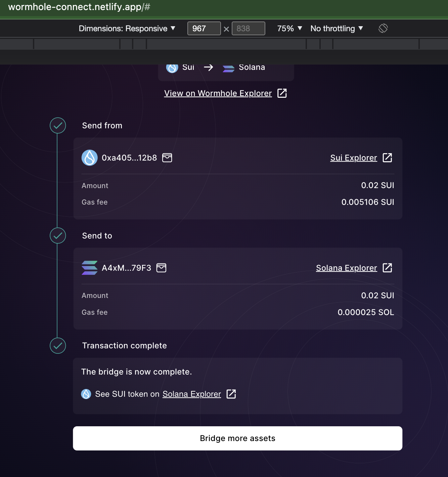
Task: Click the device rotation icon in the toolbar
Action: click(383, 28)
